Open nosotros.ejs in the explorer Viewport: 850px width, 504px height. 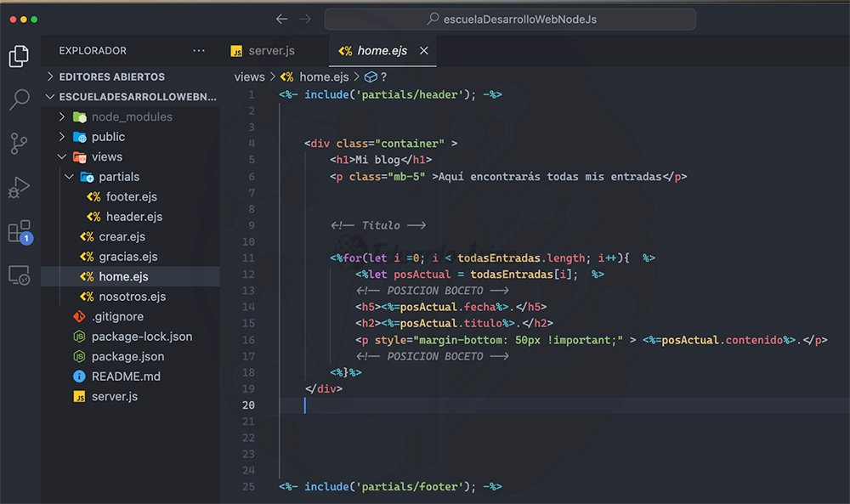133,297
